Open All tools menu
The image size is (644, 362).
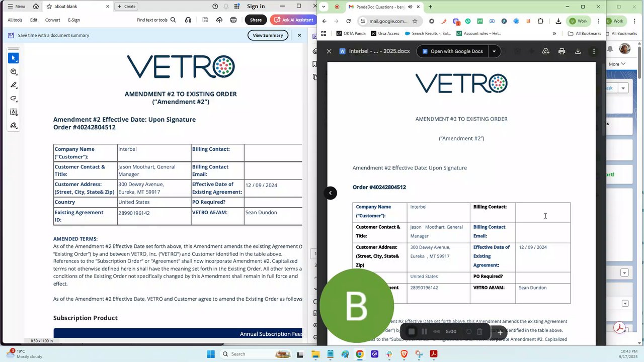point(15,20)
